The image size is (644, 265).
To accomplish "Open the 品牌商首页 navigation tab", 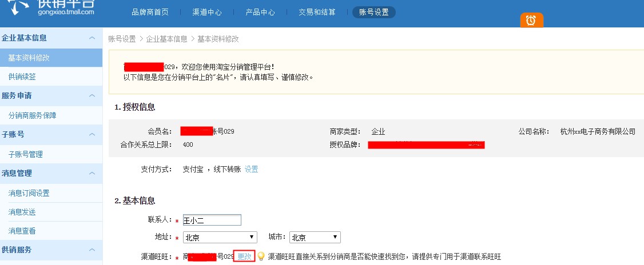I will pos(150,12).
